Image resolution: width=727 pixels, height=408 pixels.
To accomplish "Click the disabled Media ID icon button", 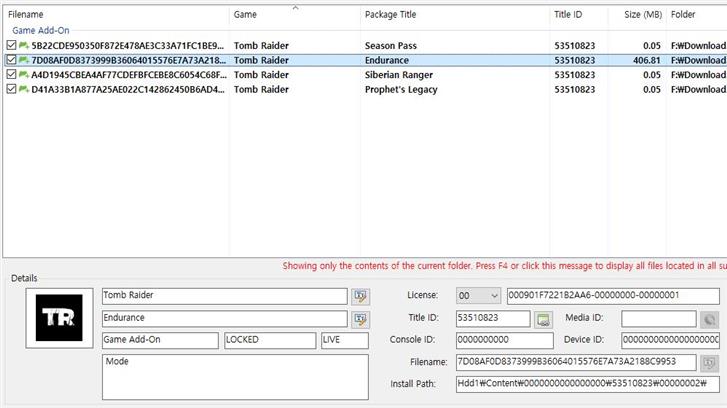I will (x=709, y=319).
